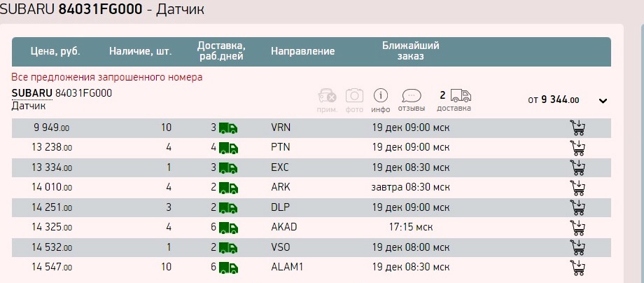Click the applicability (прим.) car icon
Screen dimensions: 644x283
coord(327,96)
